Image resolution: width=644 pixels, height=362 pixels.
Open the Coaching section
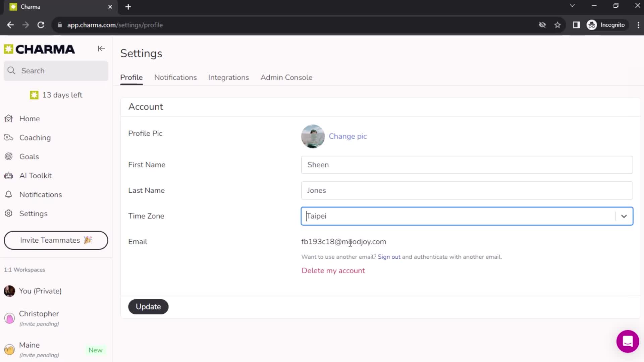coord(35,137)
